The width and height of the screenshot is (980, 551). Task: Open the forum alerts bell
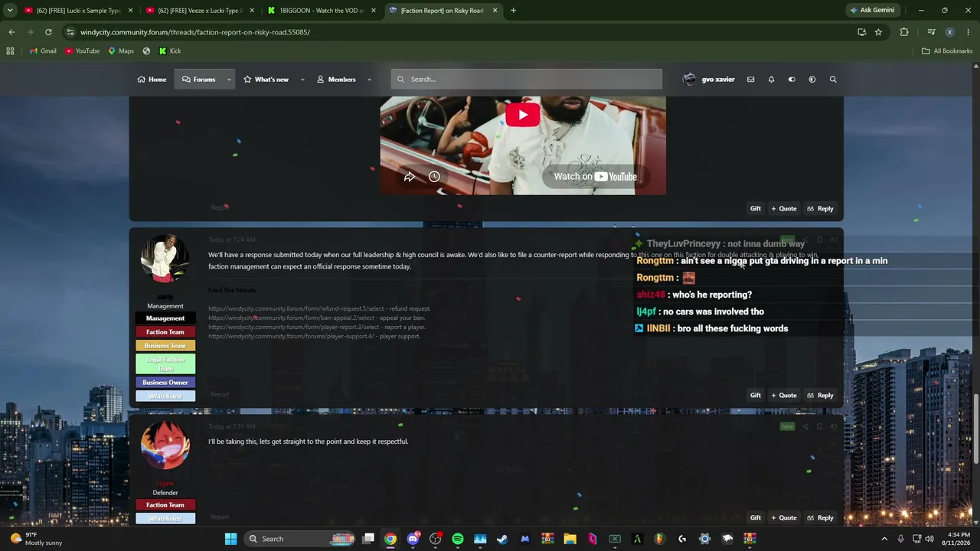(771, 80)
